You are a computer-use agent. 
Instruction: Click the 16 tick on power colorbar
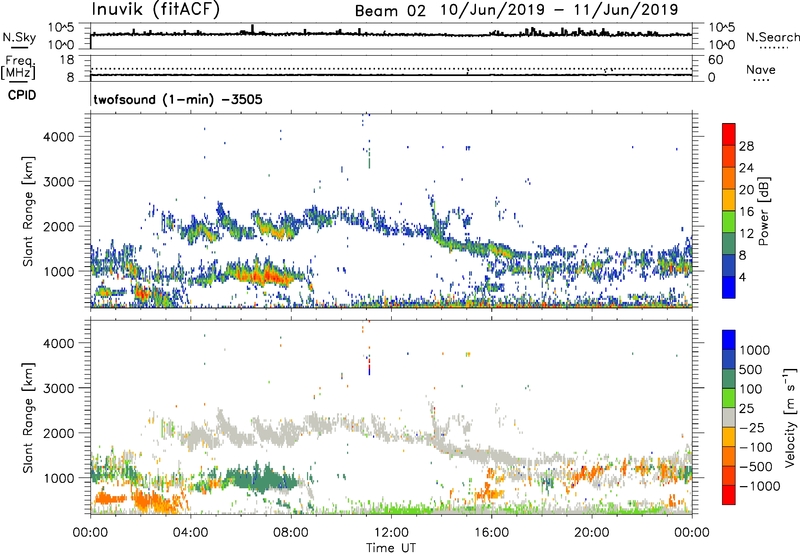coord(746,212)
